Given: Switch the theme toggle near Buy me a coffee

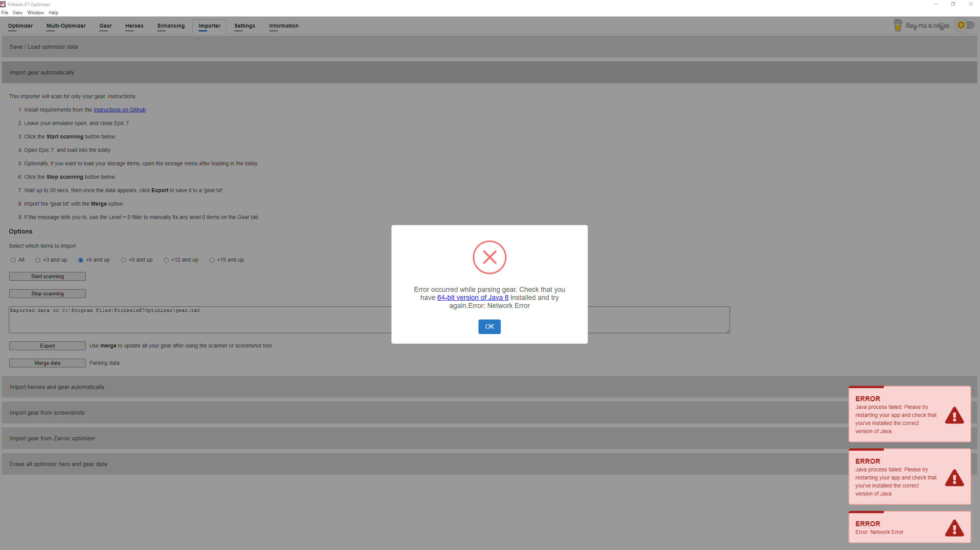Looking at the screenshot, I should [965, 25].
